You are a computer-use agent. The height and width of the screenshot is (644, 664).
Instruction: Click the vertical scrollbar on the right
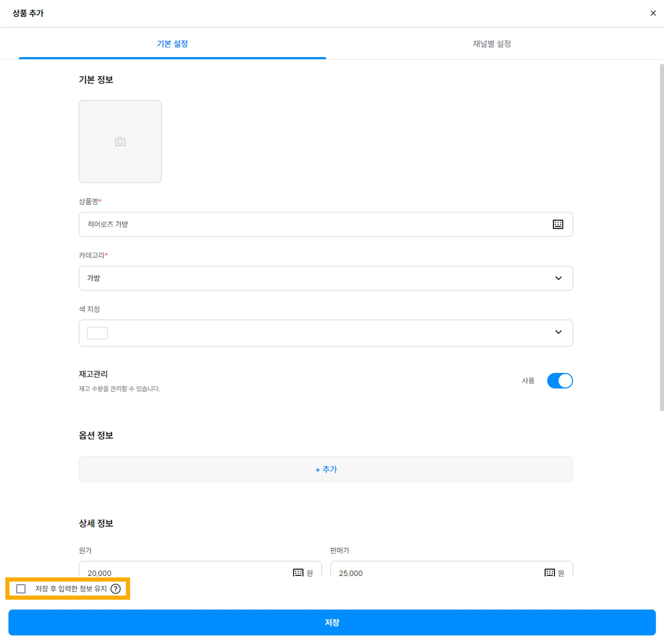click(x=661, y=237)
